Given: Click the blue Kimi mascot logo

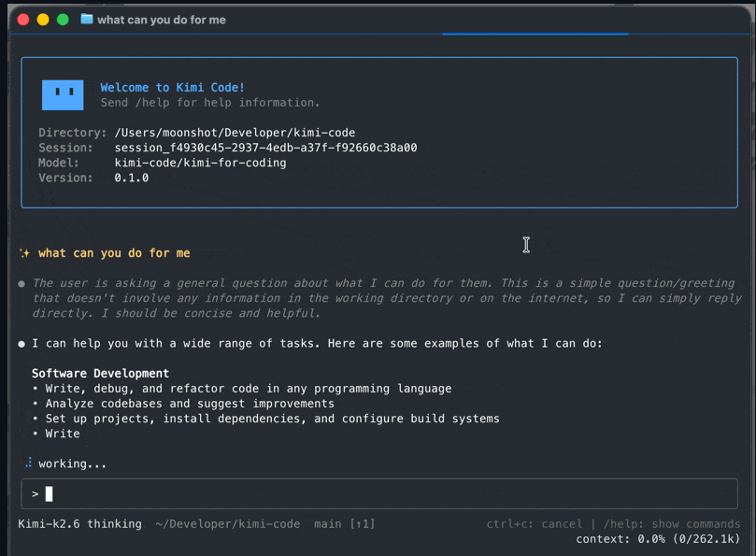Looking at the screenshot, I should click(x=63, y=95).
